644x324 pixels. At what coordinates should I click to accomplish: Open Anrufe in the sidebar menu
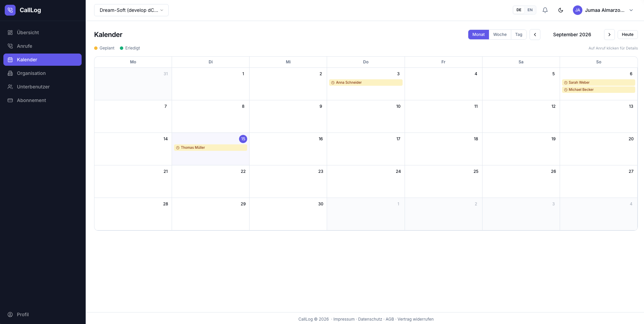coord(42,46)
